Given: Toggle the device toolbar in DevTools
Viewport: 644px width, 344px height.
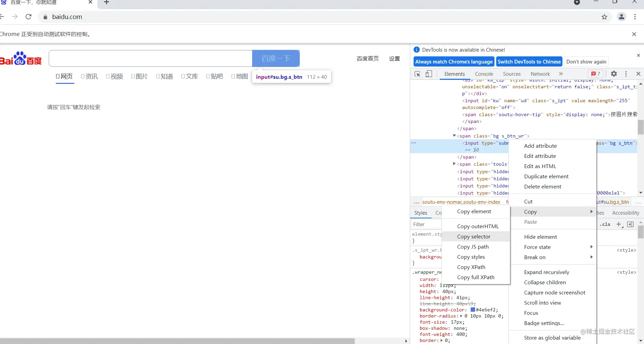Looking at the screenshot, I should point(429,74).
